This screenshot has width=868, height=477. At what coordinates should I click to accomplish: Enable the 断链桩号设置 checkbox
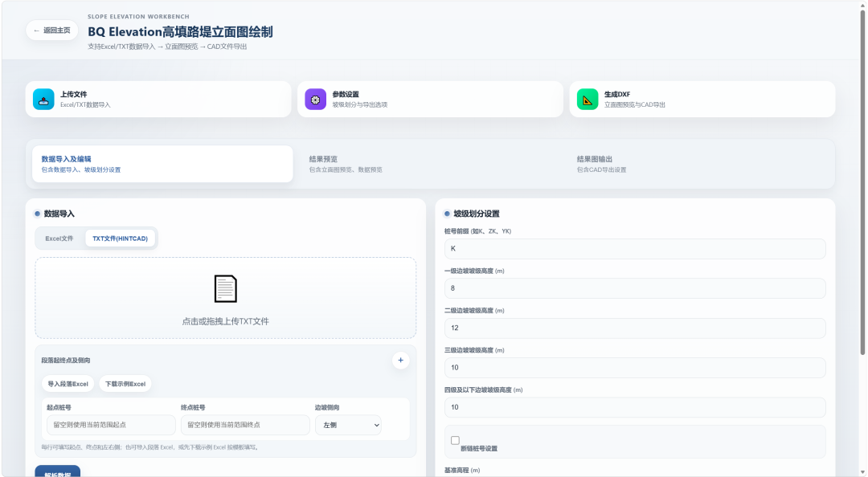coord(455,441)
